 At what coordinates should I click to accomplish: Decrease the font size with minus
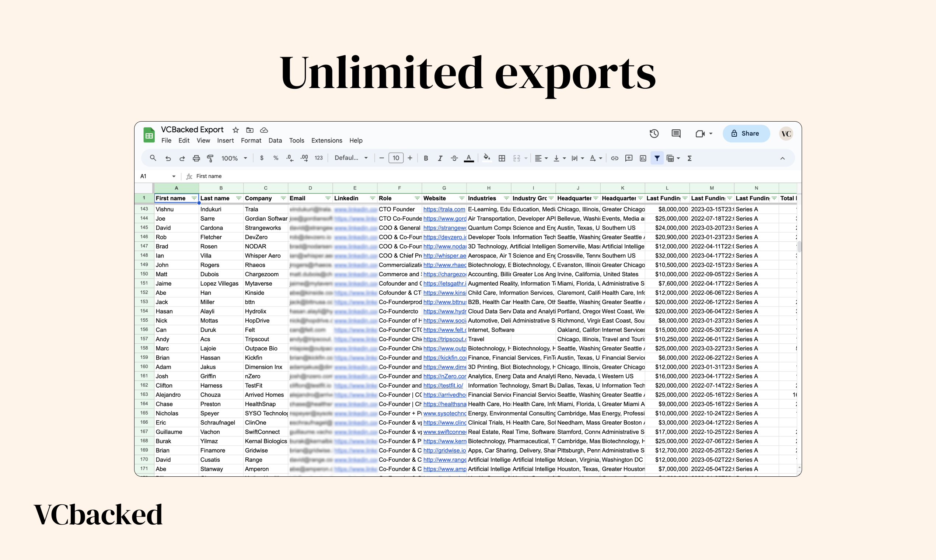pyautogui.click(x=381, y=158)
